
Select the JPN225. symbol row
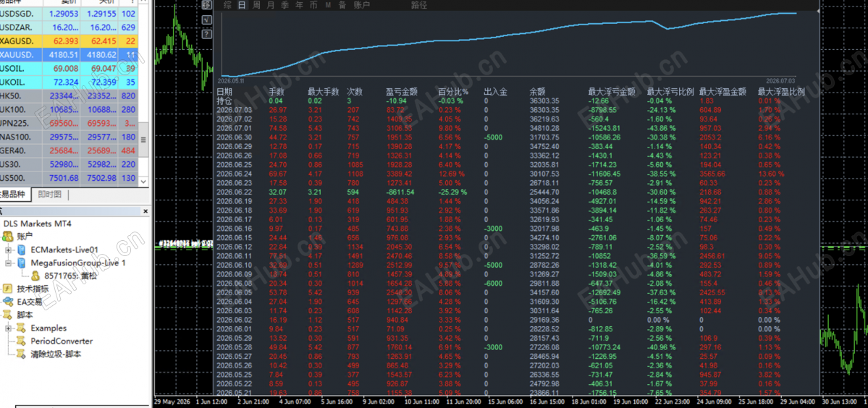click(68, 123)
